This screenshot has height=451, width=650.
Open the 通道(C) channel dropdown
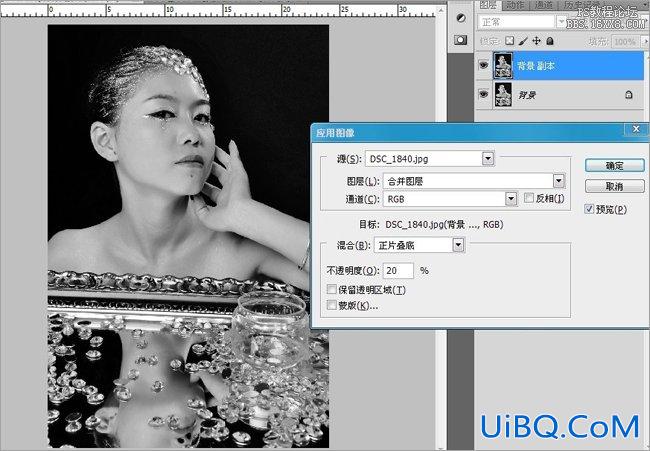tap(511, 199)
